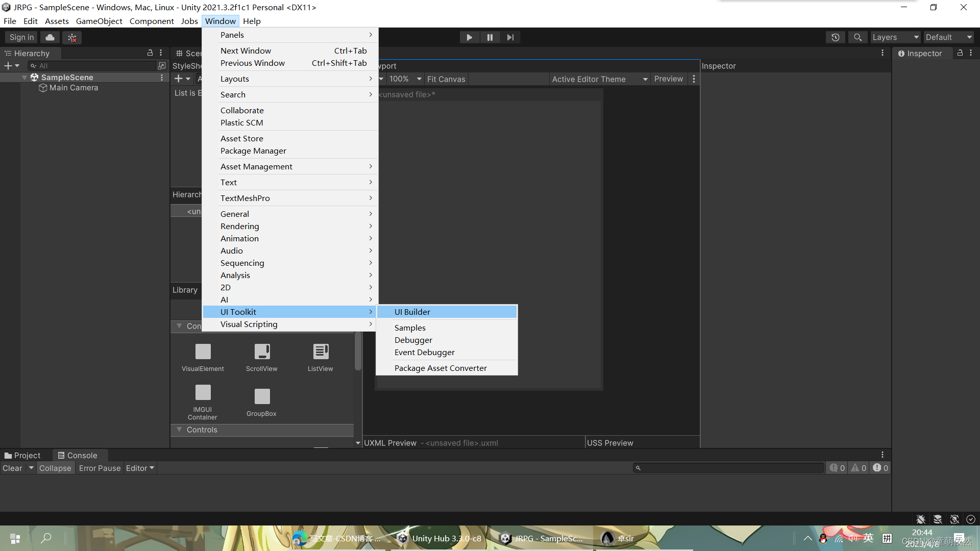
Task: Toggle Error Pause in the Console
Action: 99,468
